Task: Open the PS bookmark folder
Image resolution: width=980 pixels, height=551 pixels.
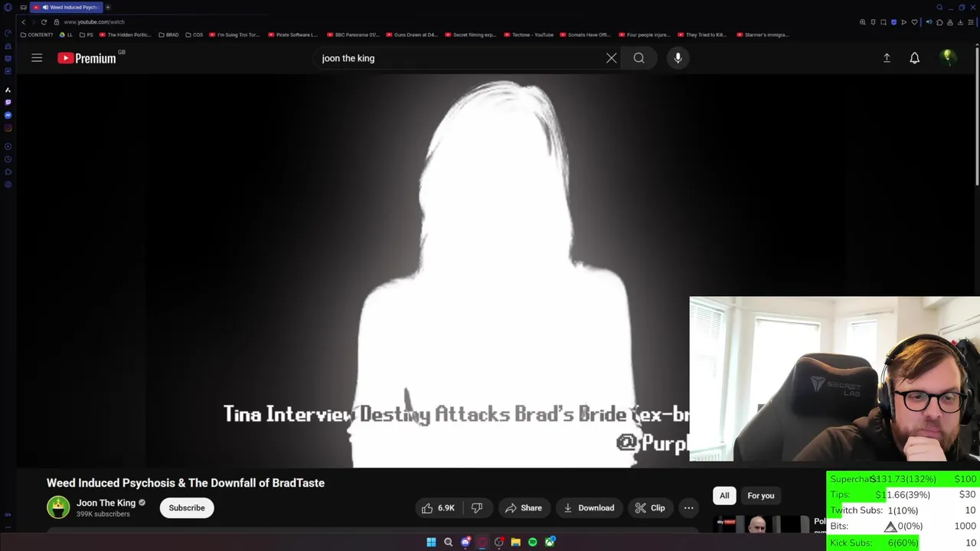Action: (x=87, y=34)
